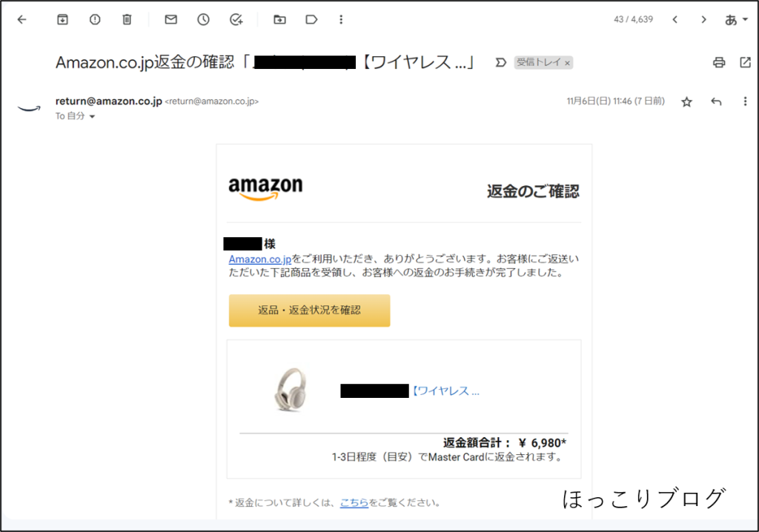Open the input method あ dropdown
This screenshot has width=759, height=532.
tap(736, 19)
